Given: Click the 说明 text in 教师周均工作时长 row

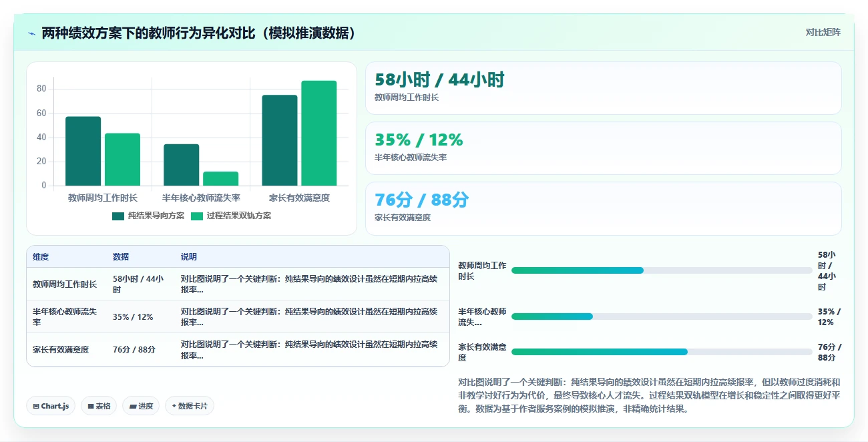Looking at the screenshot, I should [309, 284].
